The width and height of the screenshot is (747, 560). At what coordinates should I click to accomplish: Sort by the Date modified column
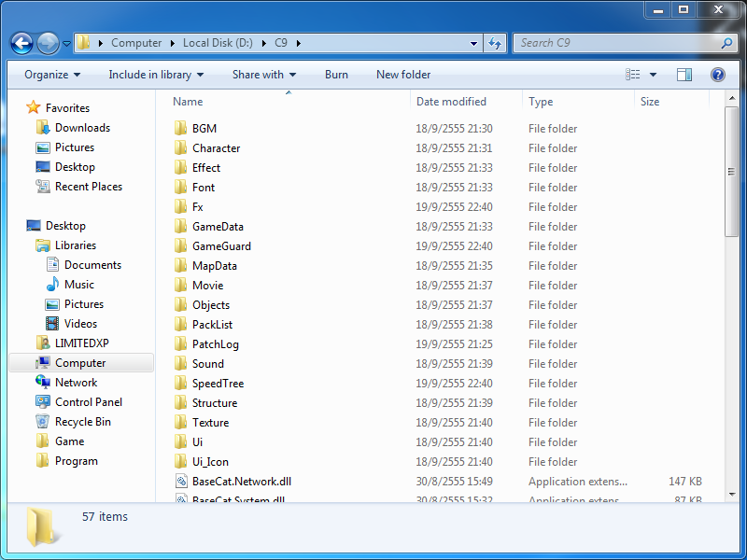(451, 102)
